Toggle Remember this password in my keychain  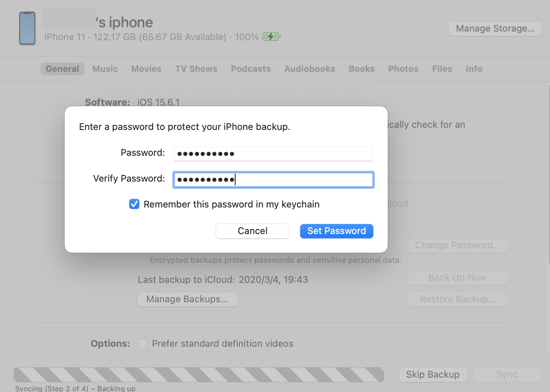(x=134, y=204)
